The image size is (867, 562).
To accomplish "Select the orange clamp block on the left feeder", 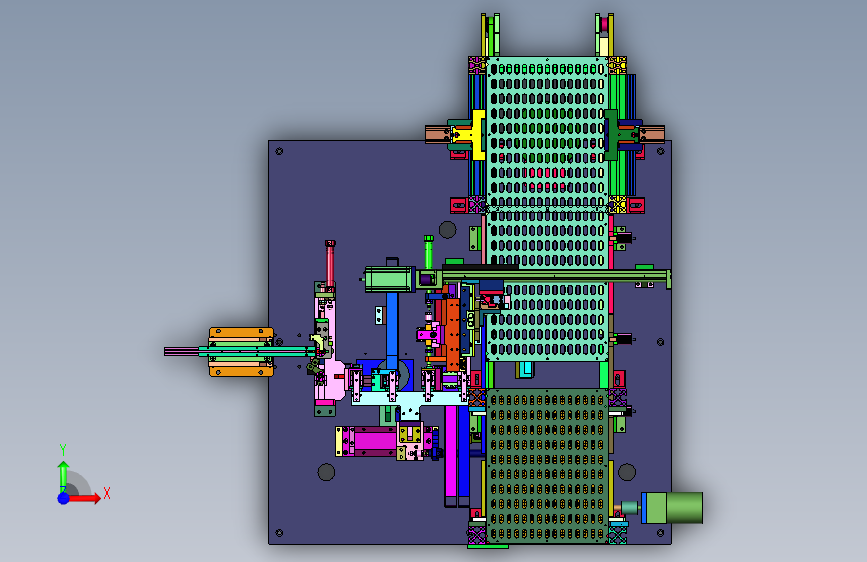I will (x=241, y=352).
